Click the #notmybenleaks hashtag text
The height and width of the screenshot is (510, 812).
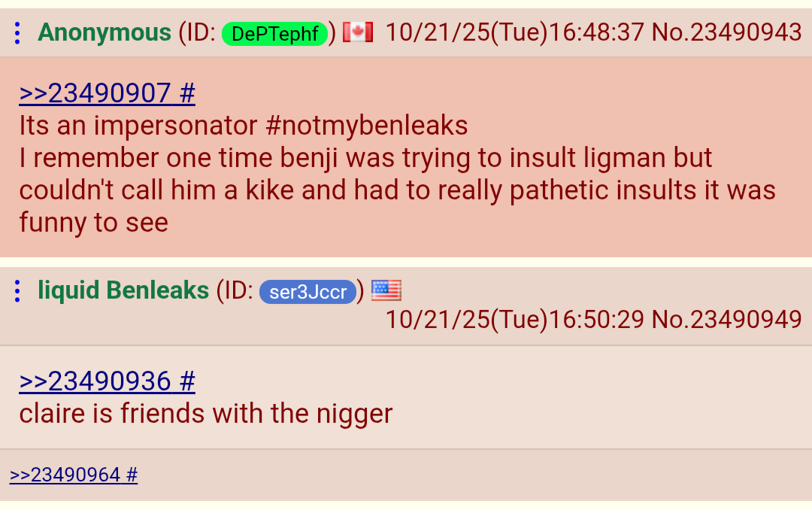366,126
